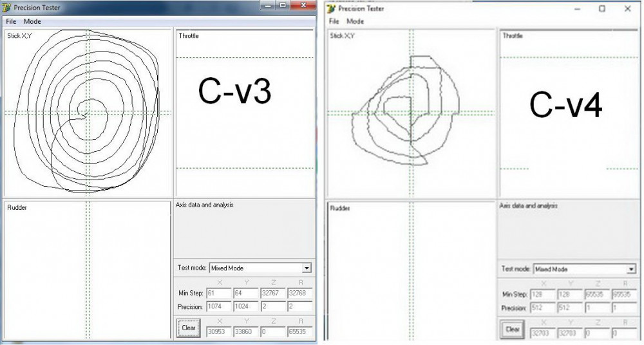Screen dimensions: 644x345
Task: Click the current Z value field in the left window
Action: pos(272,331)
